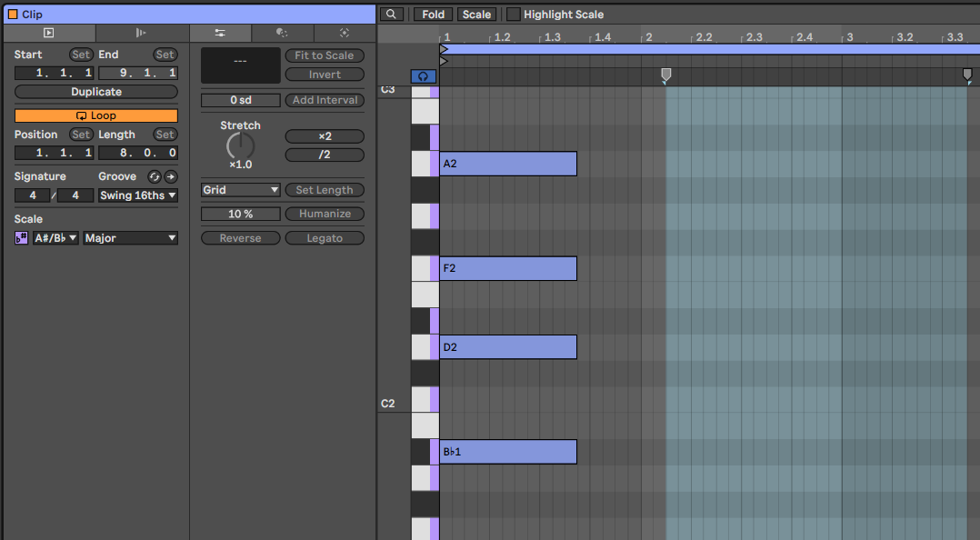Click the commit groove arrow icon
The height and width of the screenshot is (540, 980).
[x=170, y=176]
